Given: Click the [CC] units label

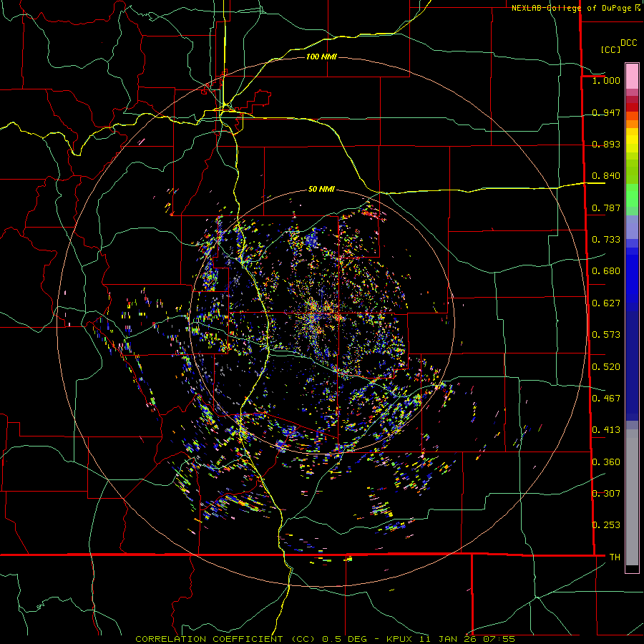Looking at the screenshot, I should click(x=611, y=49).
